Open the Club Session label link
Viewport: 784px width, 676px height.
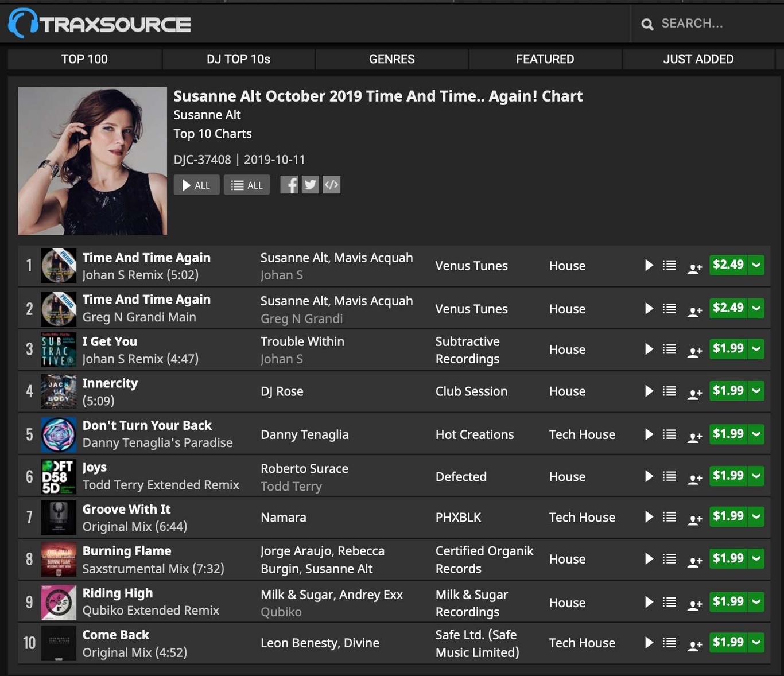[x=472, y=391]
